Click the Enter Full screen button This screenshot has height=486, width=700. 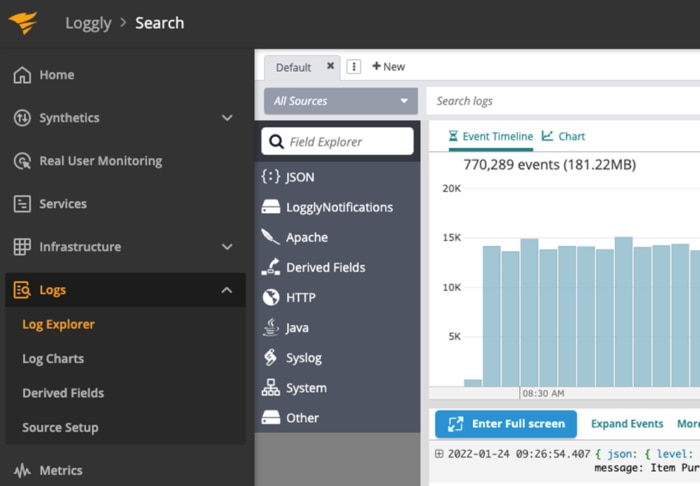[x=506, y=424]
